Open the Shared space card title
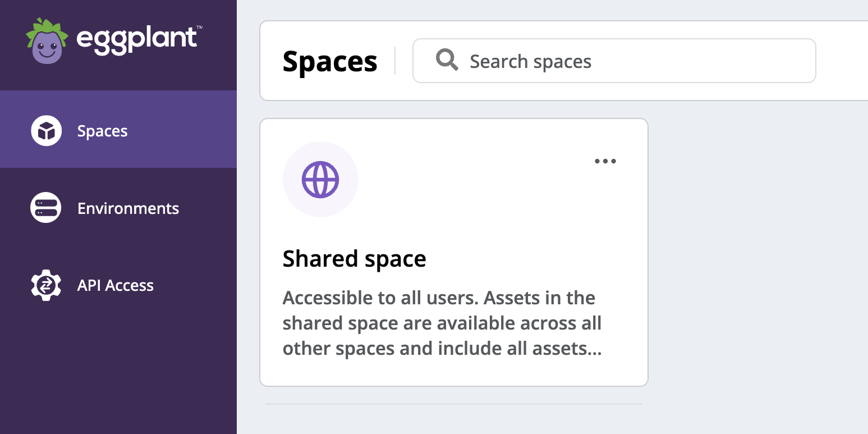868x434 pixels. [354, 259]
